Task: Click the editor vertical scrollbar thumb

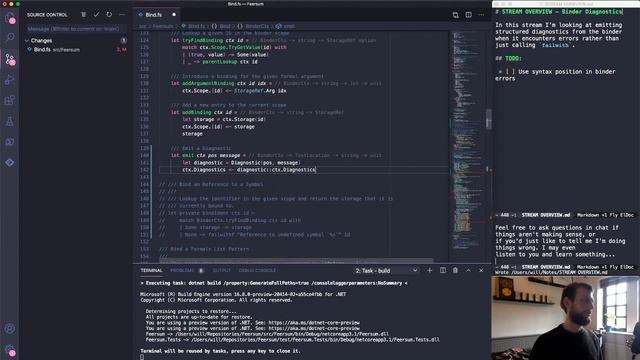Action: (x=489, y=119)
